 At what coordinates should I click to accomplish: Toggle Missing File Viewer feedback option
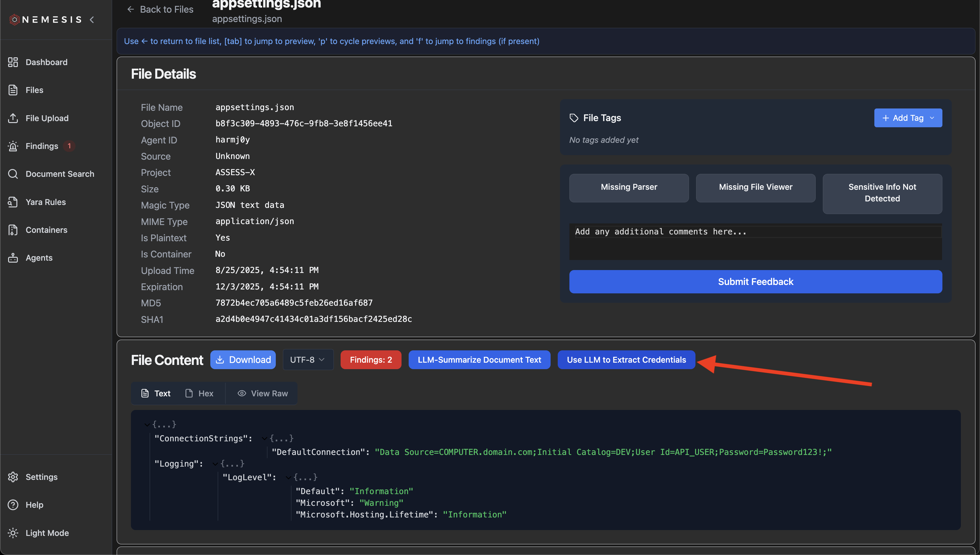(755, 187)
